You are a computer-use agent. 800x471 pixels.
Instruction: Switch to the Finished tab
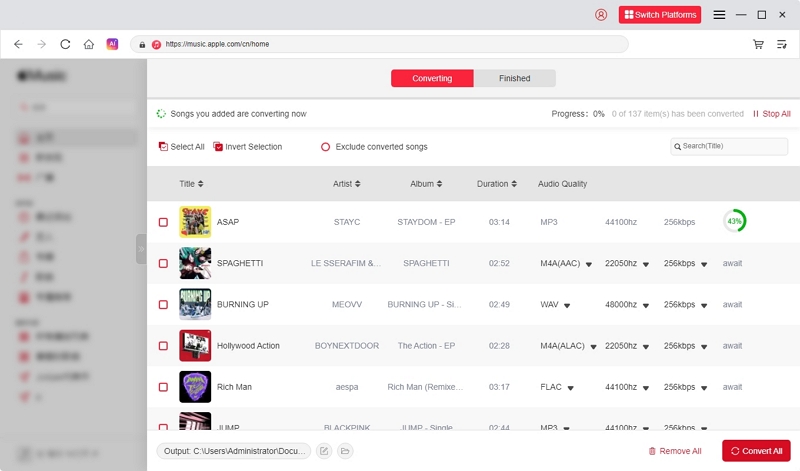(514, 78)
